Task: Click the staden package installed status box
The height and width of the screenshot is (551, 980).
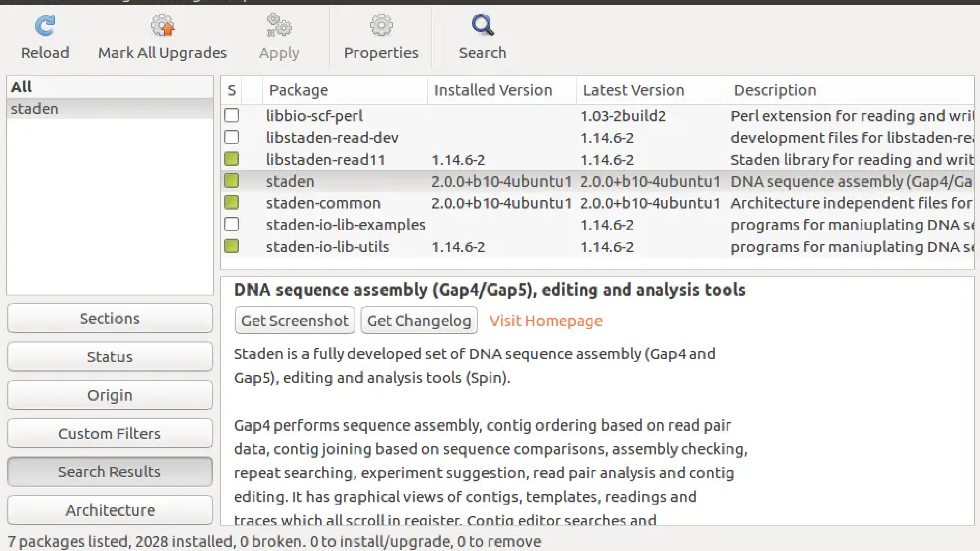Action: click(232, 181)
